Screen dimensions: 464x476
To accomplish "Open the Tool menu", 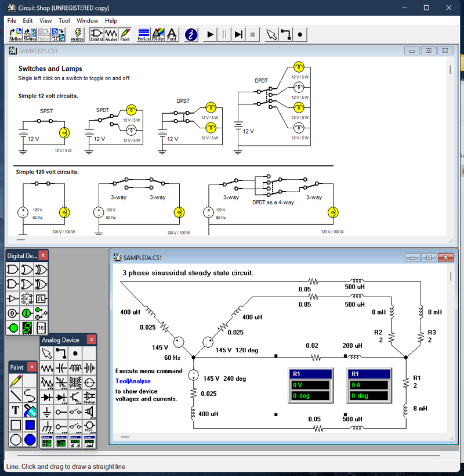I will (x=64, y=20).
